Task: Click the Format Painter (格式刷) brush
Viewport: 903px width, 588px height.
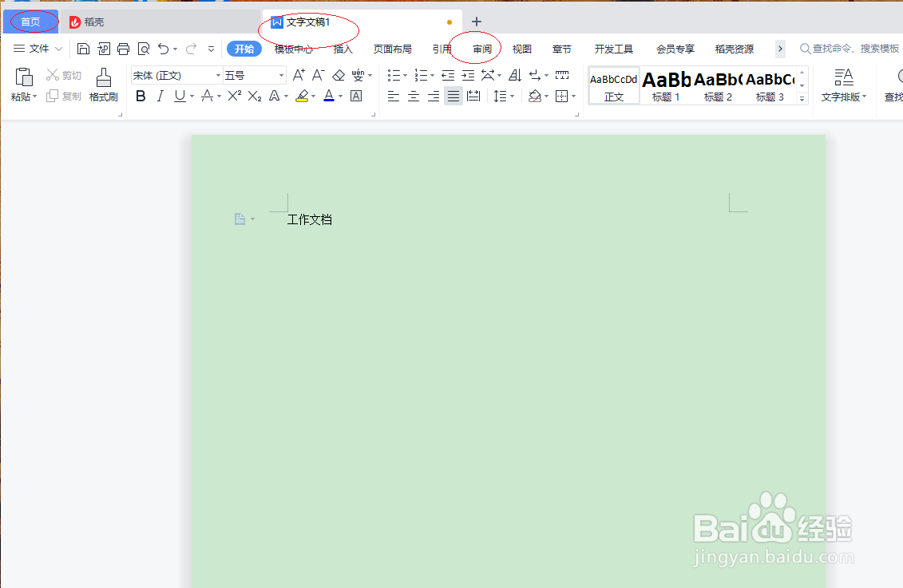Action: coord(104,85)
